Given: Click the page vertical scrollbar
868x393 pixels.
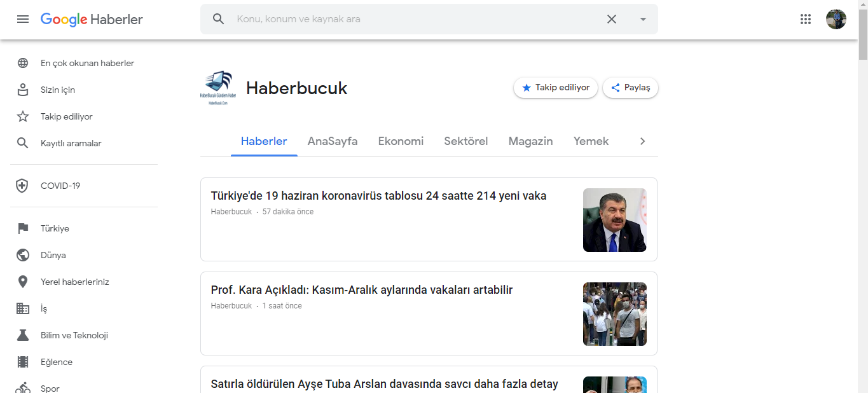Looking at the screenshot, I should pyautogui.click(x=863, y=35).
